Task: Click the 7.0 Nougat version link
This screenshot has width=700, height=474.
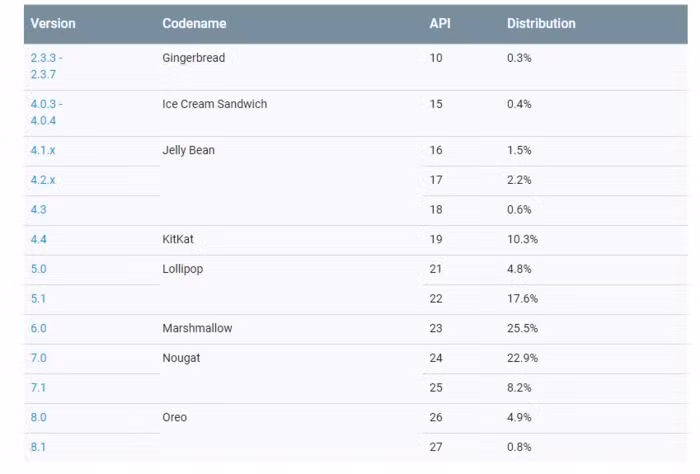Action: coord(39,358)
